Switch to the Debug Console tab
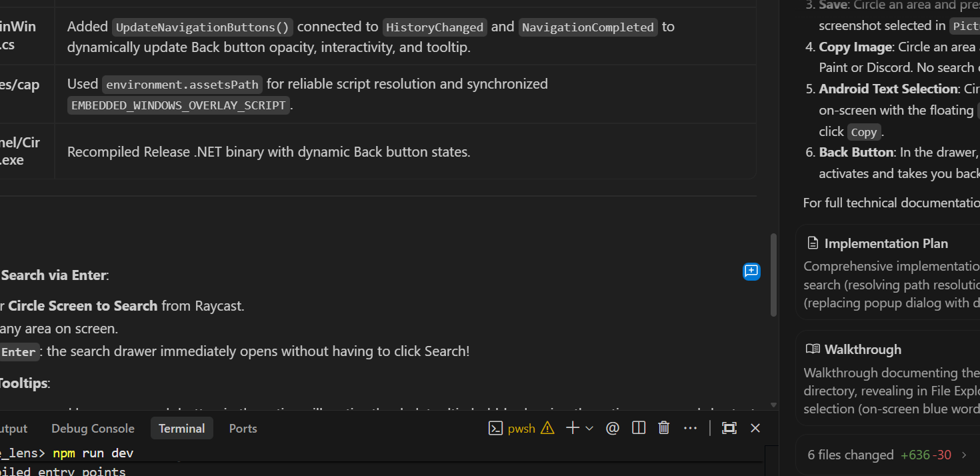Screen dimensions: 980x476 point(93,429)
